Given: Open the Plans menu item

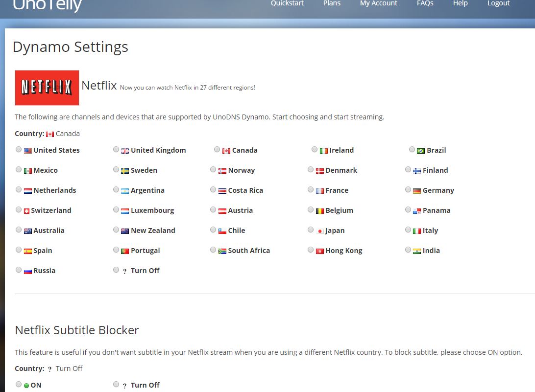Looking at the screenshot, I should [332, 3].
